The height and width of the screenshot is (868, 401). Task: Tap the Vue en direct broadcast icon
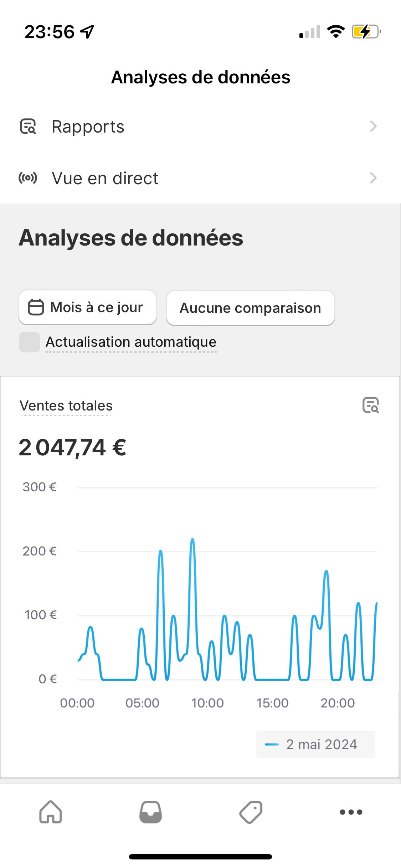coord(28,177)
